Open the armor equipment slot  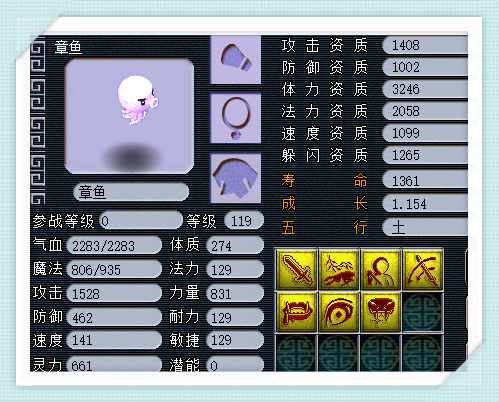(236, 177)
